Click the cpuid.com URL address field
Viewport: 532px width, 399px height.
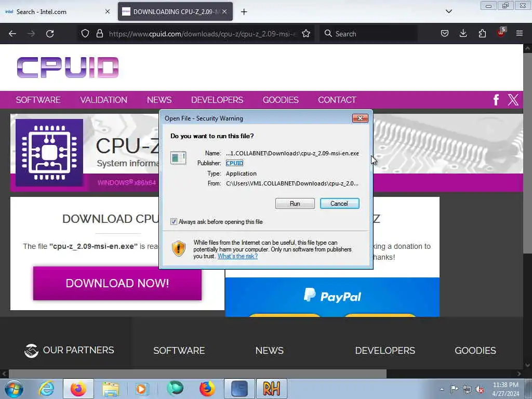pos(203,34)
